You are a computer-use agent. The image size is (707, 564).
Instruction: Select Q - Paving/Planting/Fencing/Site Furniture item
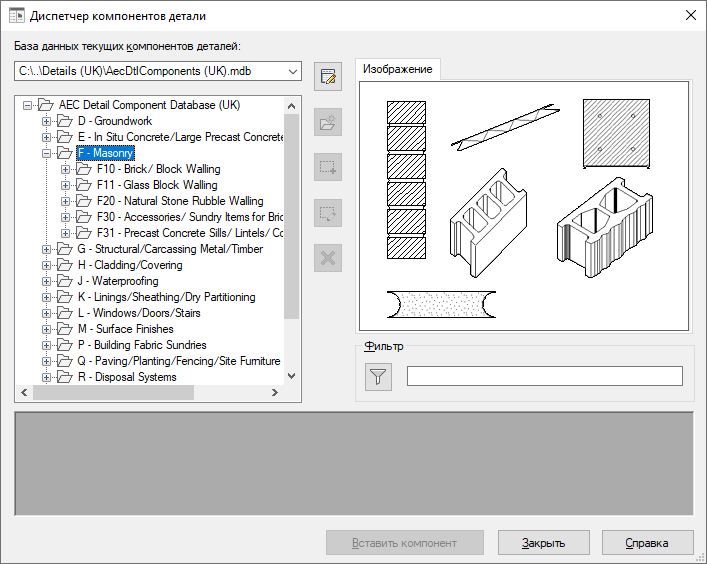coord(179,361)
